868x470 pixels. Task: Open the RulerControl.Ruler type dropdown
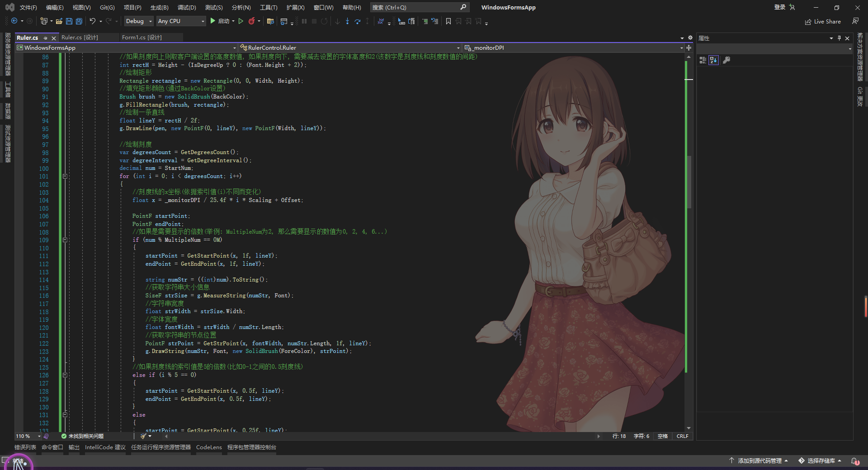pos(349,47)
